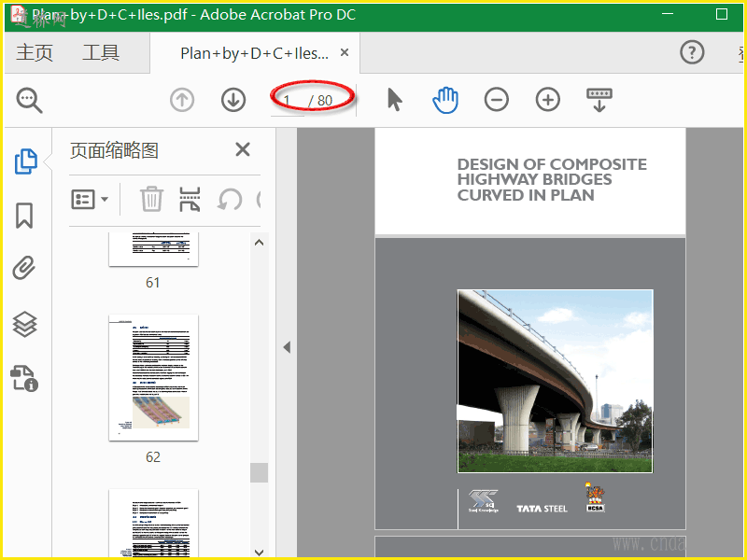747x560 pixels.
Task: Close the page thumbnails panel
Action: coord(243,149)
